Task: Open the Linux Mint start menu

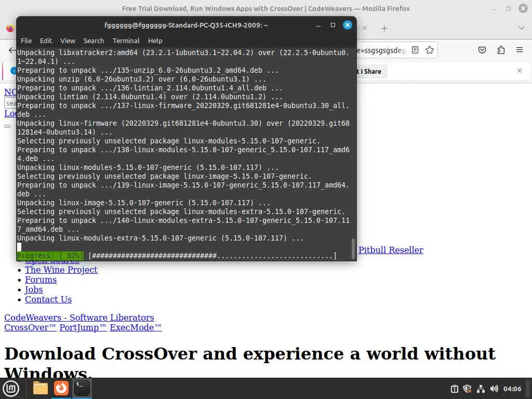Action: (x=11, y=388)
